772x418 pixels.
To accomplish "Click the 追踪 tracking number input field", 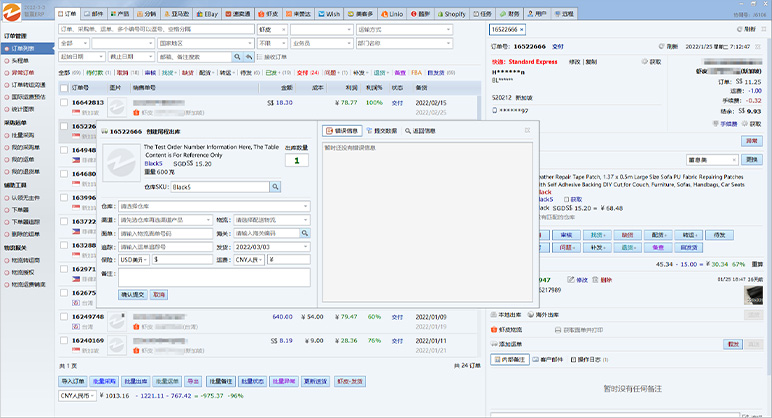I will (x=163, y=246).
